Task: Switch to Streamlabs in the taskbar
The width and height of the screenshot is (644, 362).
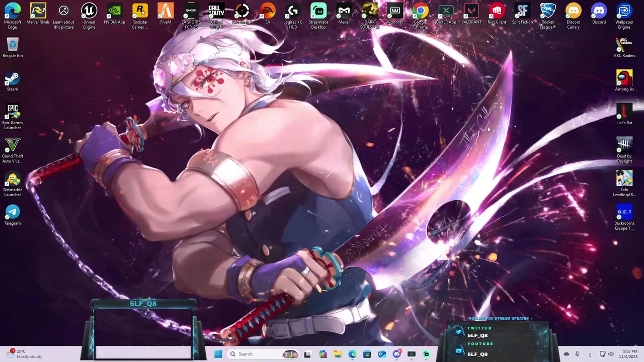Action: (x=427, y=354)
